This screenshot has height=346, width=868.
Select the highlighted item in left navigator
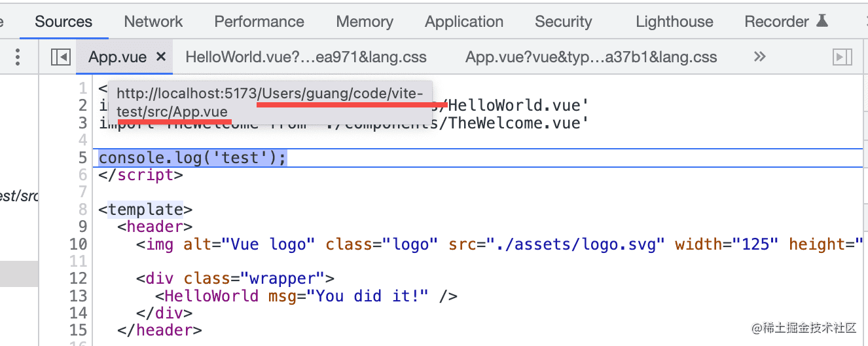point(19,274)
